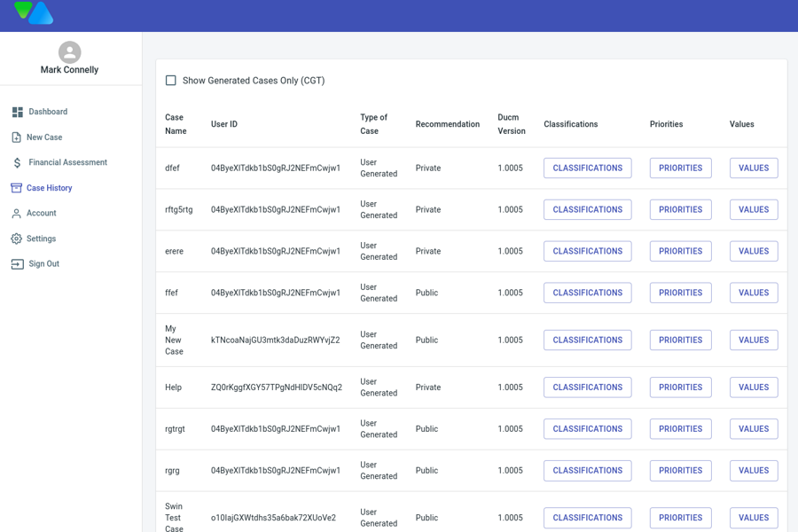This screenshot has width=798, height=532.
Task: View Priorities for the rftg5rtg case
Action: (680, 210)
